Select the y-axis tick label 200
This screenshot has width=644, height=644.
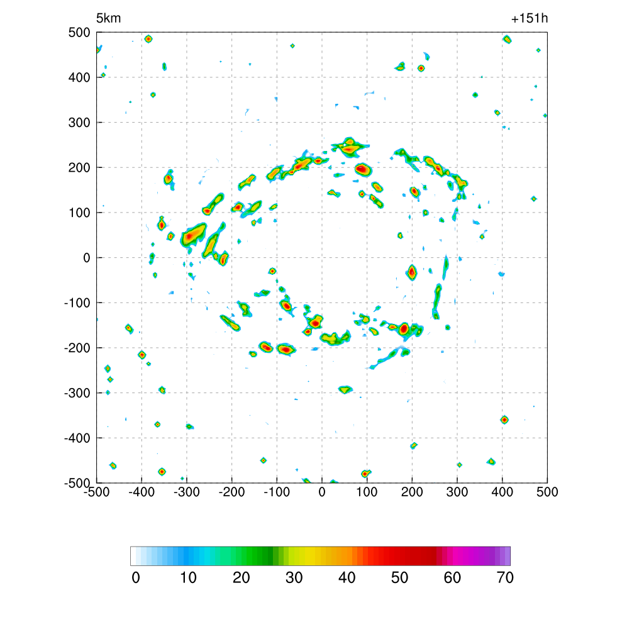tap(79, 167)
